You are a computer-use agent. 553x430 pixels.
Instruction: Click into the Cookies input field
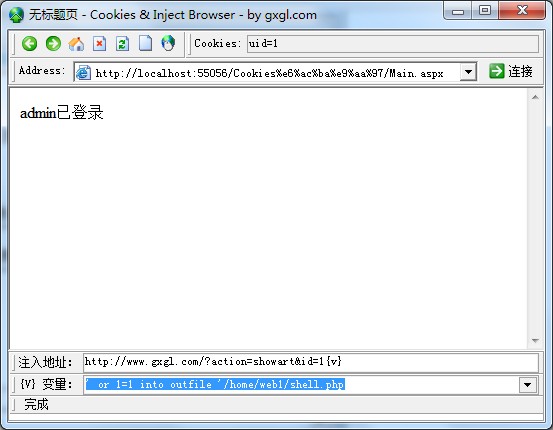393,44
